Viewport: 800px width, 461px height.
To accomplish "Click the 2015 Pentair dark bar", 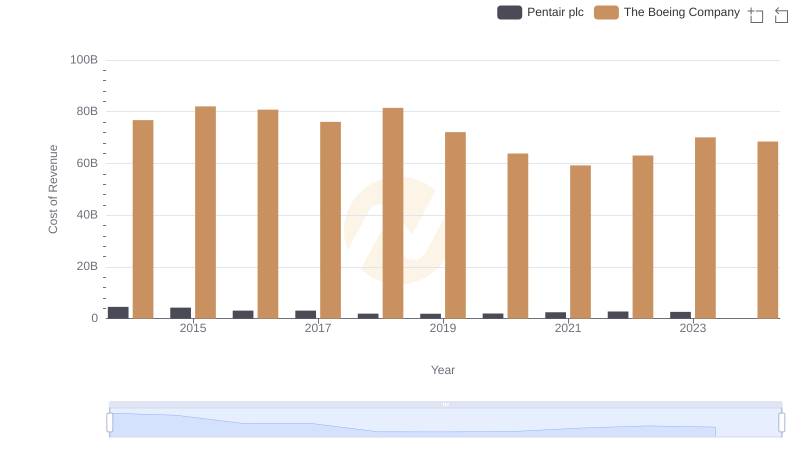I will coord(181,313).
